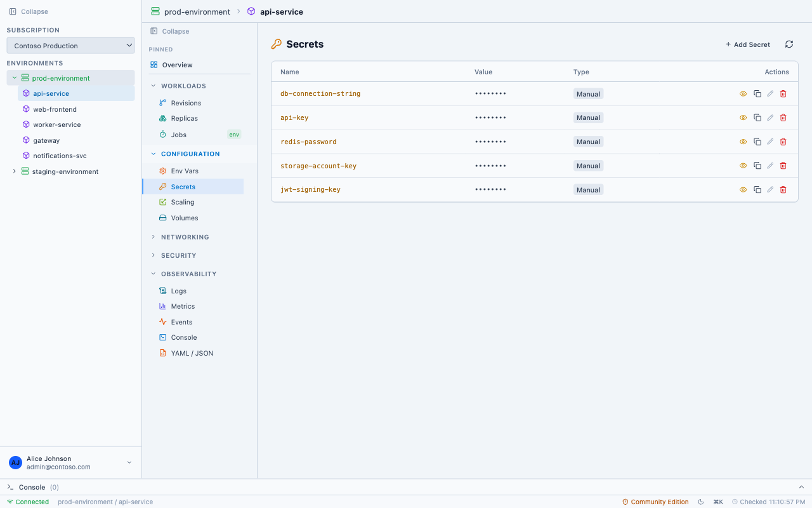Copy the api-key secret value
Viewport: 812px width, 508px height.
click(x=757, y=117)
